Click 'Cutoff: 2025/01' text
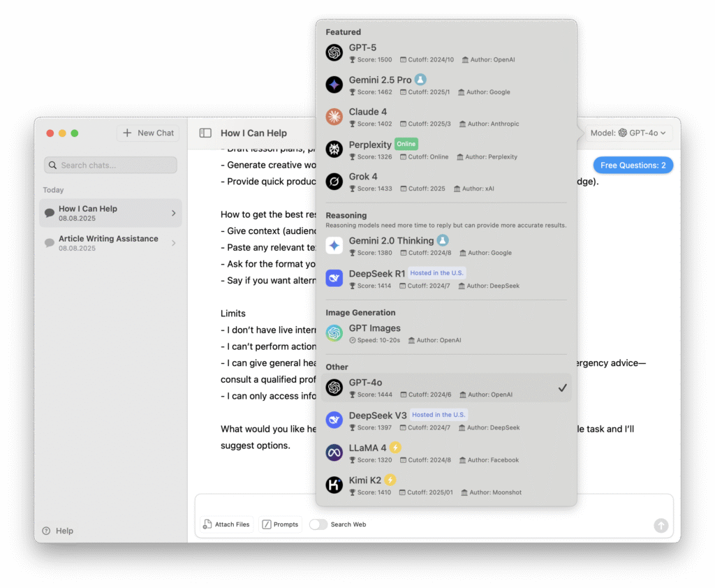The image size is (715, 588). pos(430,492)
